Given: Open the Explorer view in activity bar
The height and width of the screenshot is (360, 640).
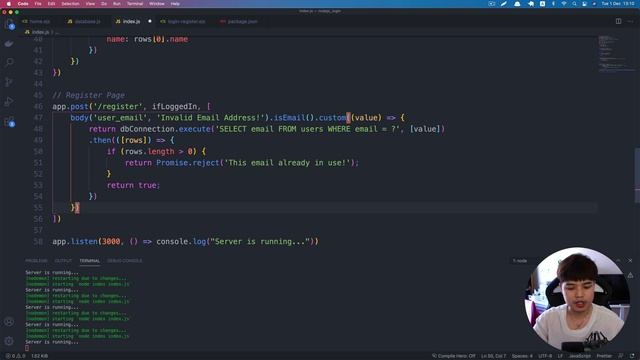Looking at the screenshot, I should click(9, 24).
